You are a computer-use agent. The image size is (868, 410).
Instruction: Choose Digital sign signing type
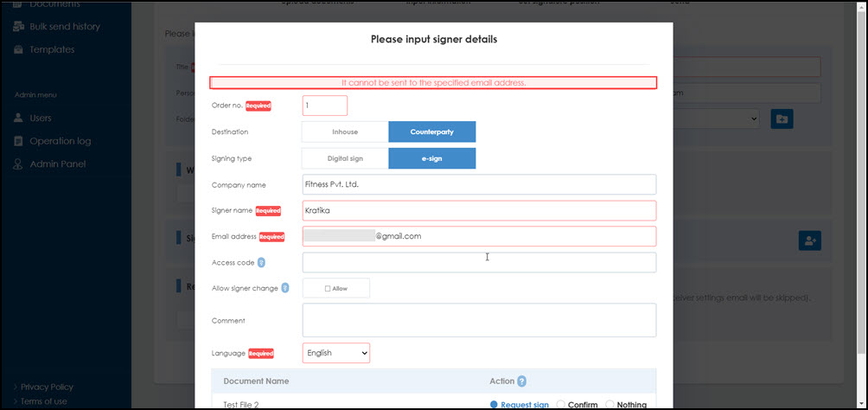(345, 158)
